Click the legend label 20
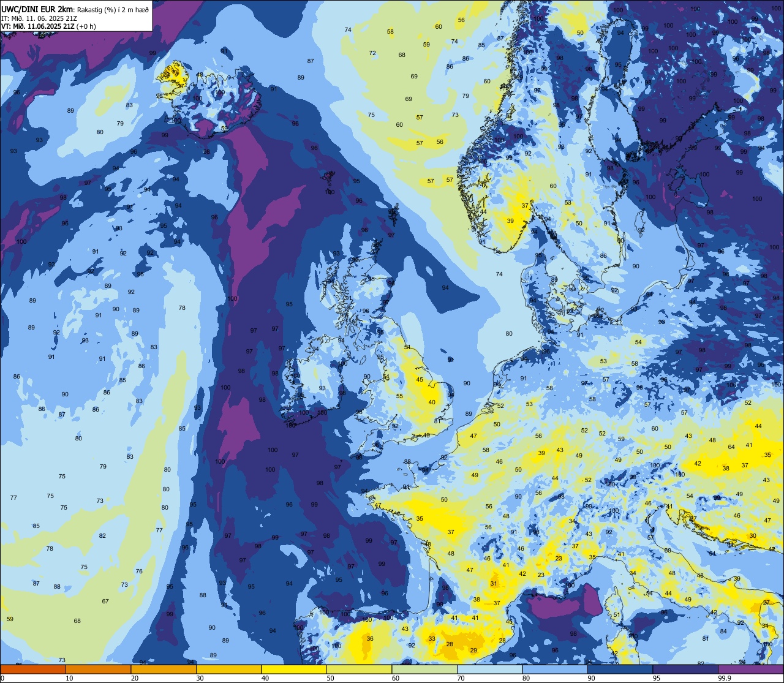 135,678
